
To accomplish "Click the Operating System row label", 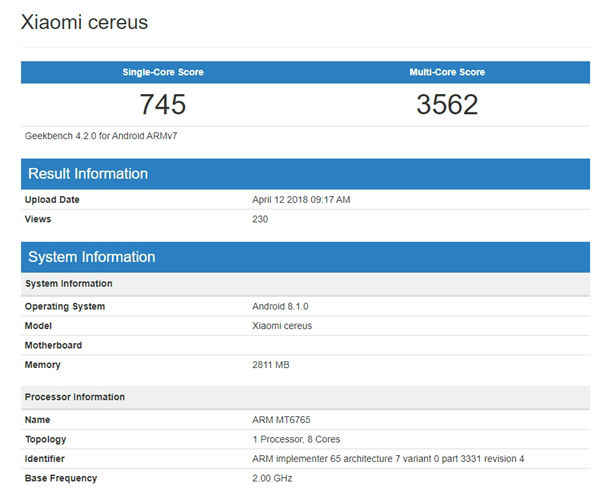I will pos(65,306).
